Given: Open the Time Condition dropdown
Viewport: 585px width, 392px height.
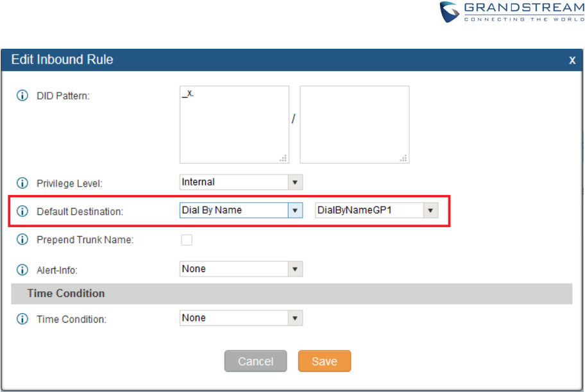Looking at the screenshot, I should click(x=241, y=318).
